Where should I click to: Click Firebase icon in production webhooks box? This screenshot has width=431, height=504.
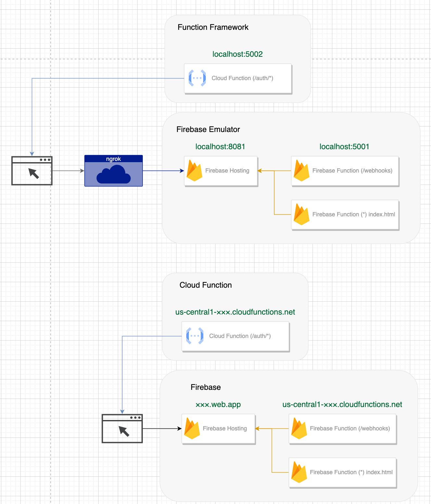click(x=299, y=428)
